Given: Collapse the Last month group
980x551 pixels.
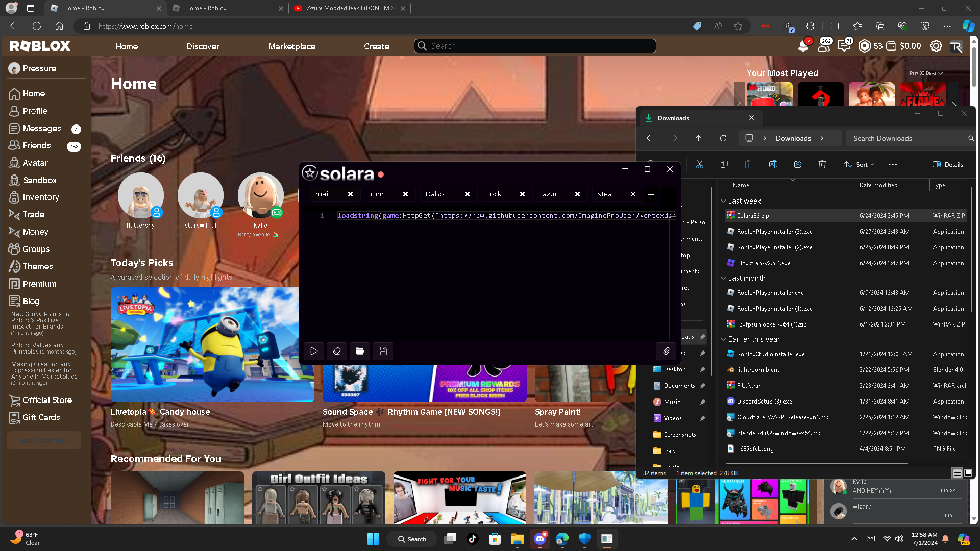Looking at the screenshot, I should point(723,278).
